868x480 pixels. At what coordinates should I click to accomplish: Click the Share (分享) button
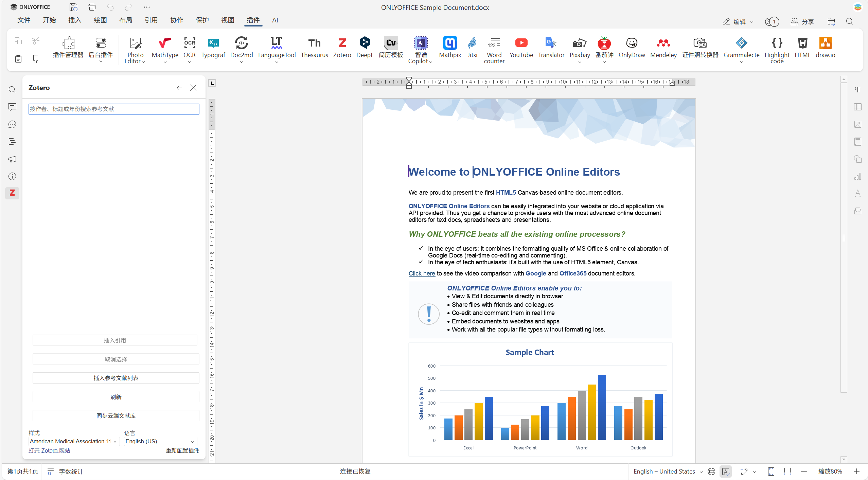802,21
